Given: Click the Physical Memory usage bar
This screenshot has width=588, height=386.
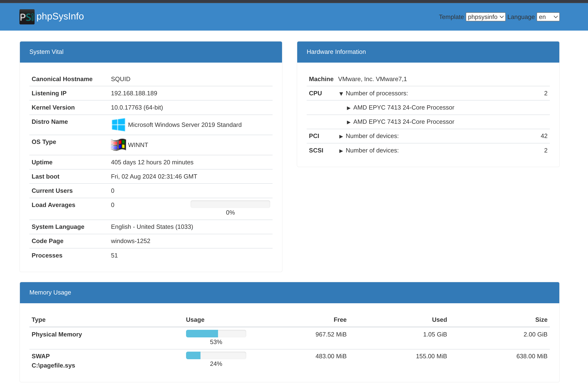Looking at the screenshot, I should 216,334.
